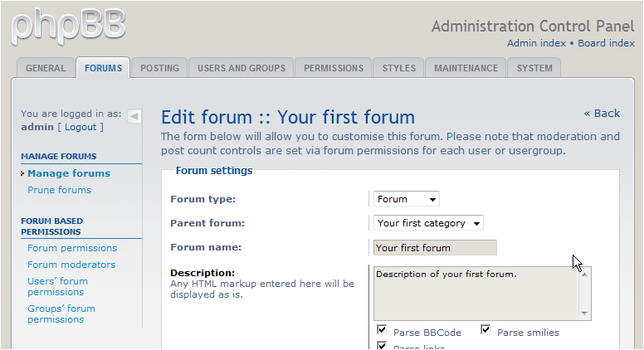Open the Users and Groups tab
644x350 pixels.
242,68
